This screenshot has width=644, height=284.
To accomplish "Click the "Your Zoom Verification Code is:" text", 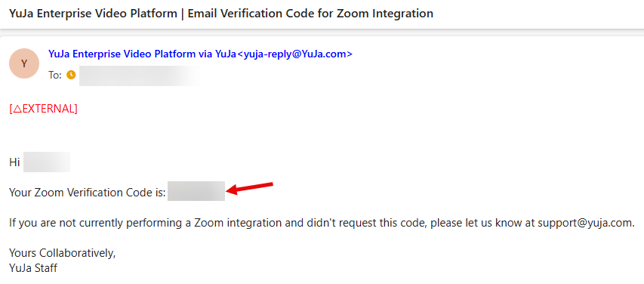I will [88, 193].
